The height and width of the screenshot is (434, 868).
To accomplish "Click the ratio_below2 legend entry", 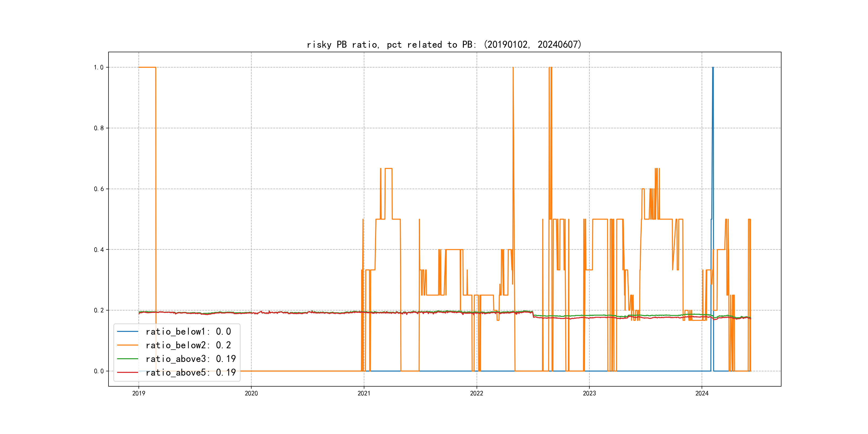I will click(188, 345).
